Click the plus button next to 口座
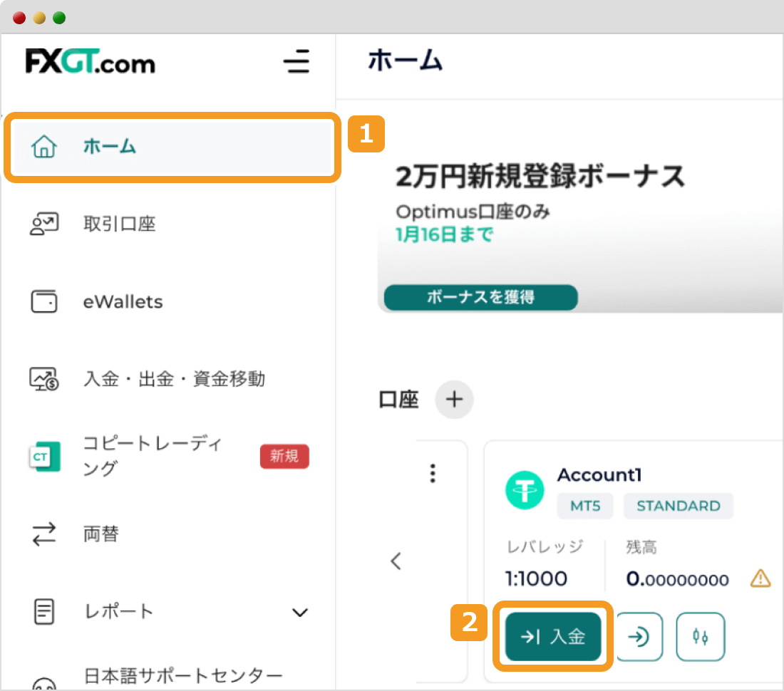Viewport: 784px width, 691px height. click(454, 400)
